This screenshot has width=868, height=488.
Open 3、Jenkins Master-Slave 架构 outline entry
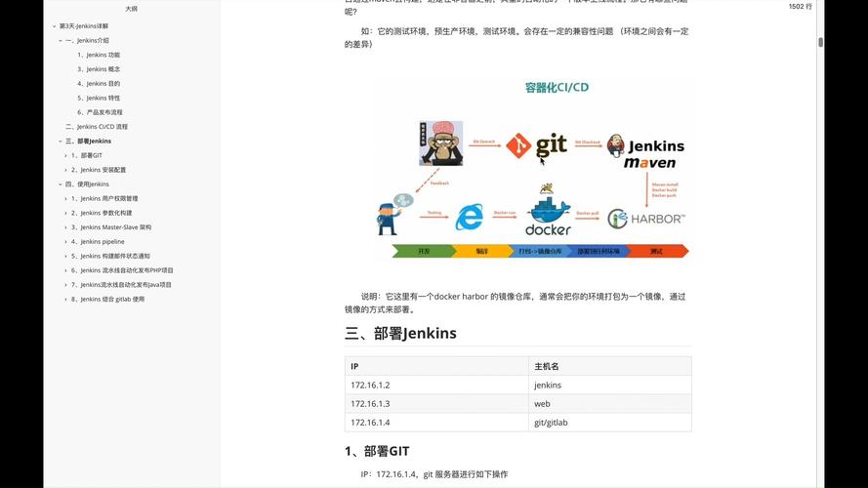(111, 227)
